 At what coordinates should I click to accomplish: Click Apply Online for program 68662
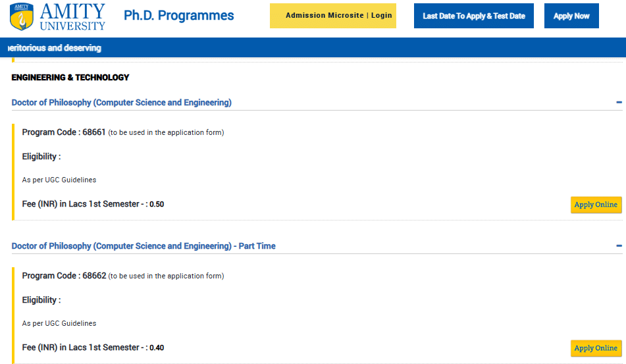[x=595, y=348]
